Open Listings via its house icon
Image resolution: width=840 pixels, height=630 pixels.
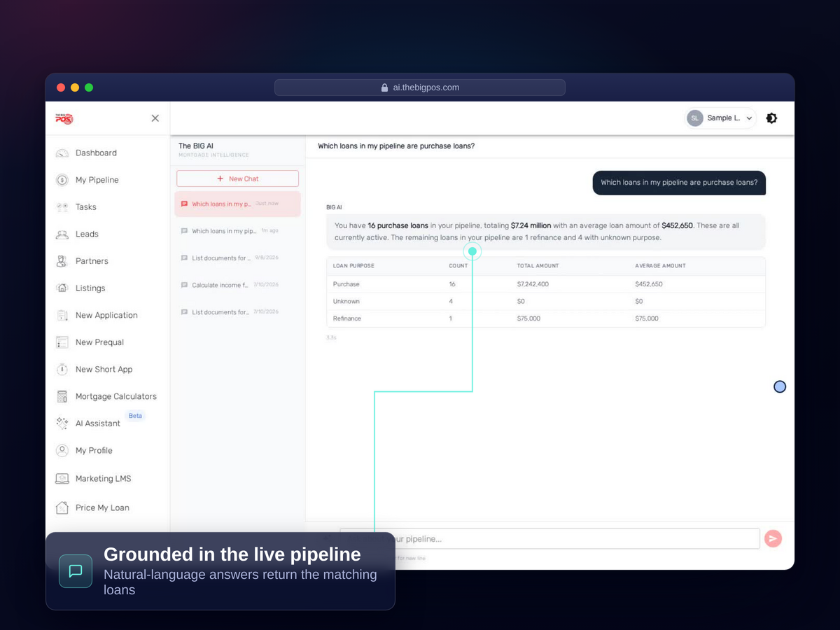coord(62,288)
